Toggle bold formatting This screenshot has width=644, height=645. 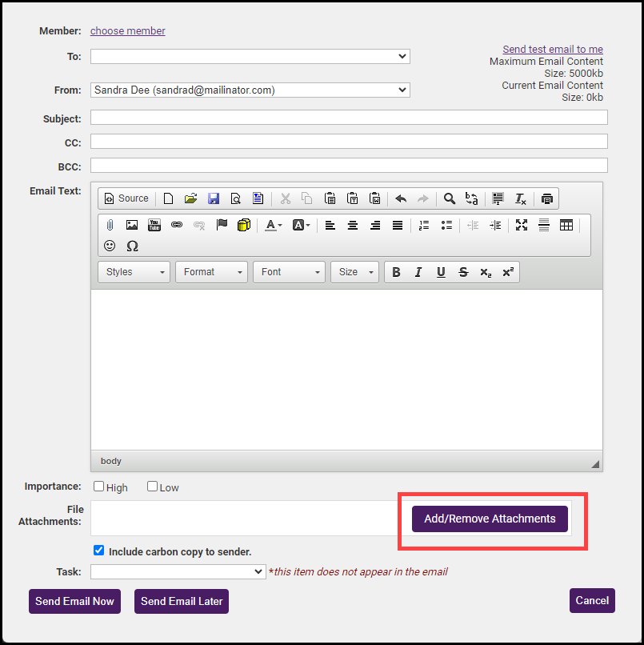pos(396,272)
